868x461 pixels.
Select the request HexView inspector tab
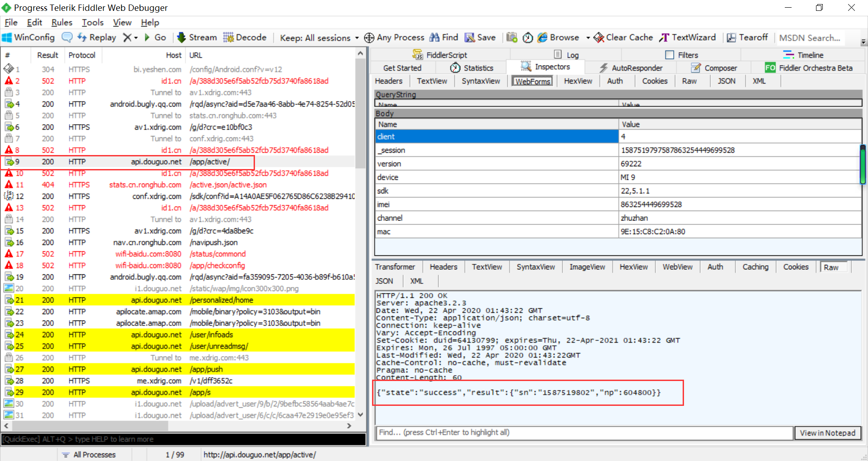(x=578, y=81)
